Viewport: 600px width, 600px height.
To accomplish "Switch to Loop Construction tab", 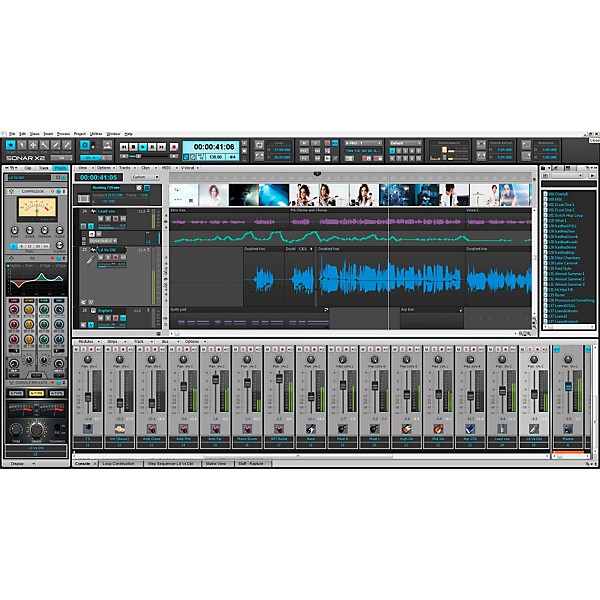I will coord(121,463).
